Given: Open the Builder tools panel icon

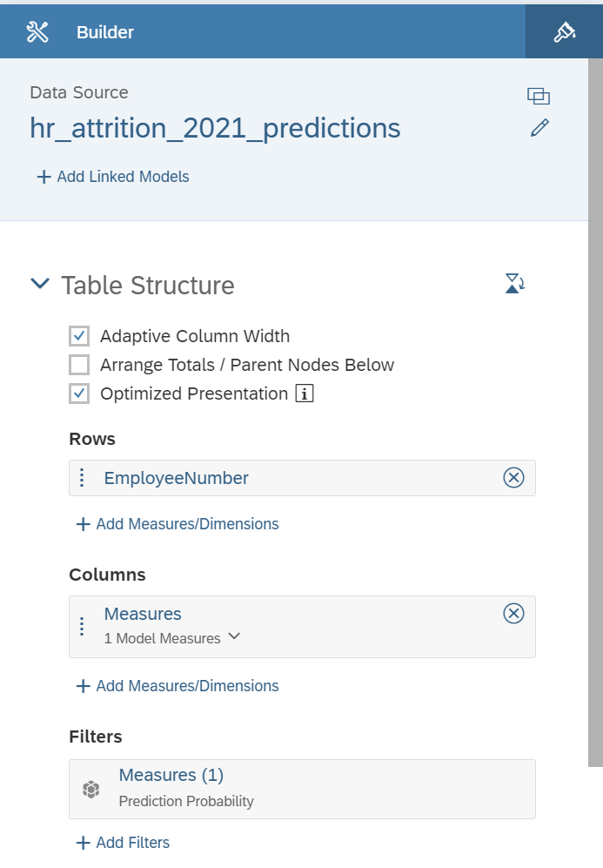Looking at the screenshot, I should (37, 32).
